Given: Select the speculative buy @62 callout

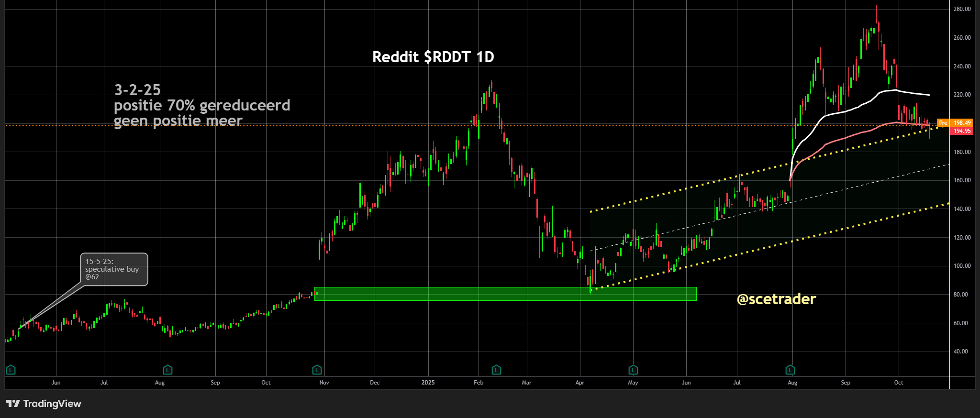Looking at the screenshot, I should pyautogui.click(x=114, y=269).
